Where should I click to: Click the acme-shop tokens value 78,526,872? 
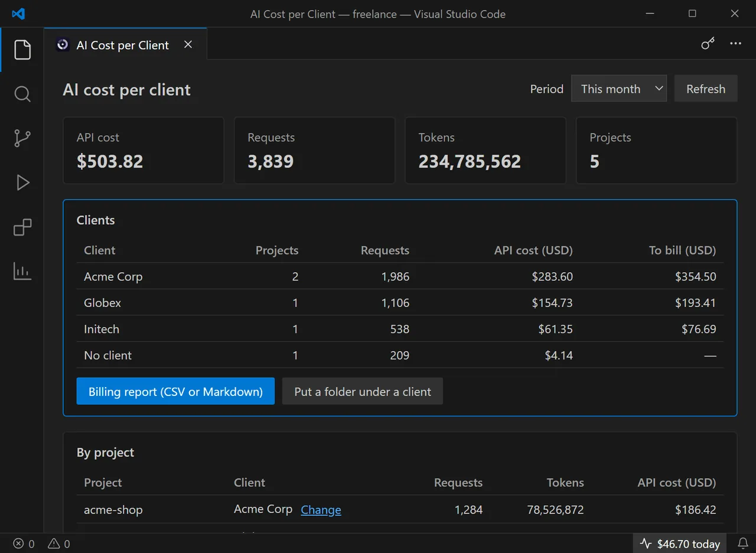click(x=555, y=510)
